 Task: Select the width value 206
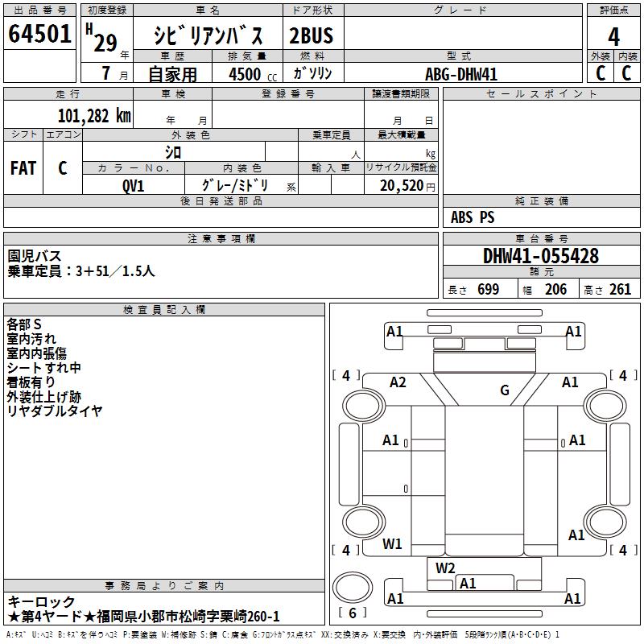point(555,290)
